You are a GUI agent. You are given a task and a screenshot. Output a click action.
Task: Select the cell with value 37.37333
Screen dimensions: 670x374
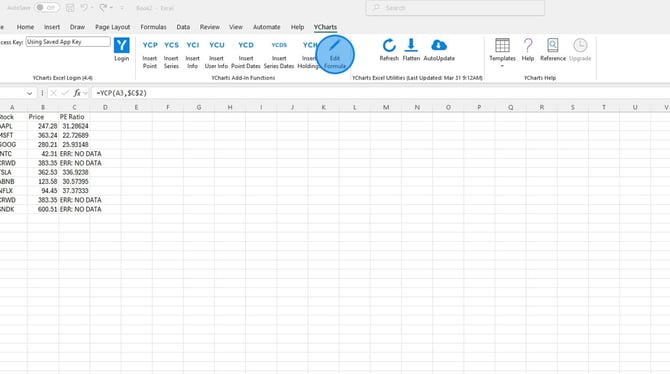click(74, 191)
